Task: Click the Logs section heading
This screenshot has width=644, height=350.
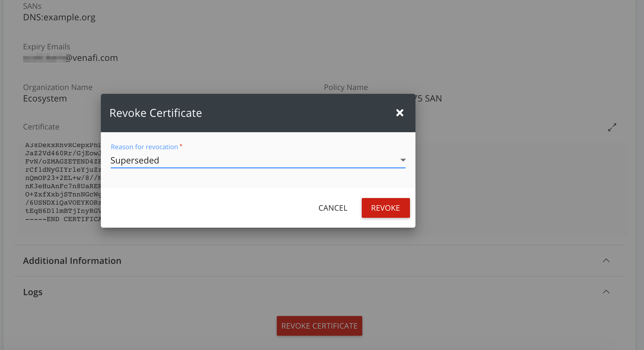Action: click(x=33, y=292)
